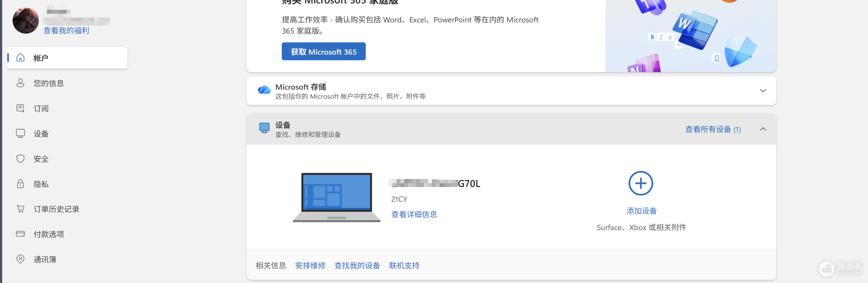Click the 查找、维修和管理设备 subtitle
The image size is (868, 283).
(308, 134)
